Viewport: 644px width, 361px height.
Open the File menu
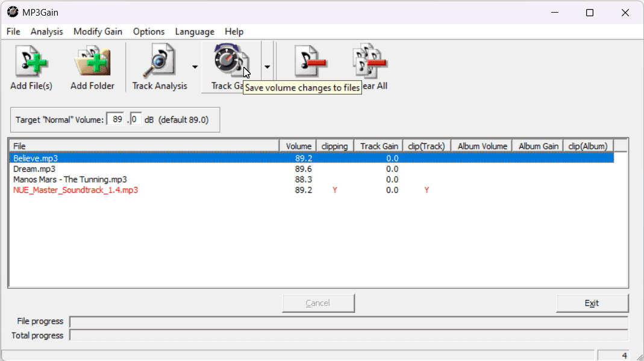tap(13, 31)
